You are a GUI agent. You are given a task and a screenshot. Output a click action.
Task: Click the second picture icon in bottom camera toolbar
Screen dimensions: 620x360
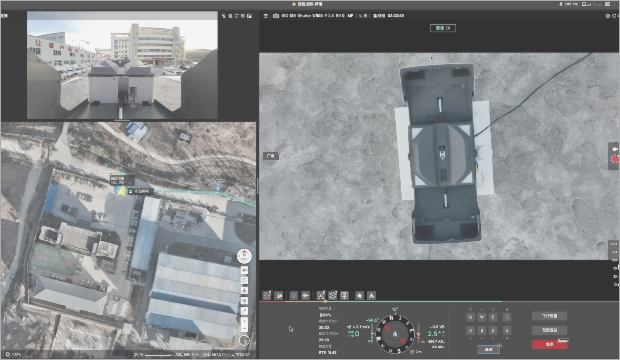[x=279, y=296]
